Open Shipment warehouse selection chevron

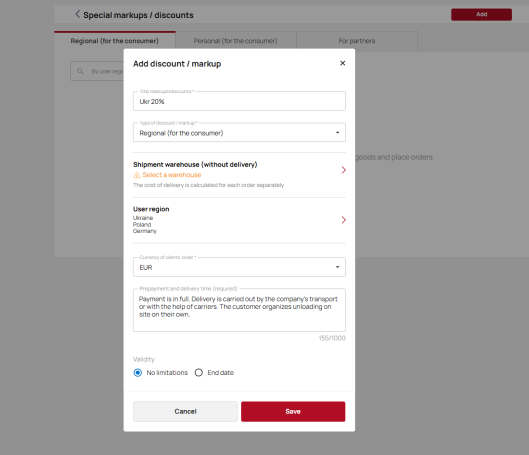pyautogui.click(x=343, y=170)
